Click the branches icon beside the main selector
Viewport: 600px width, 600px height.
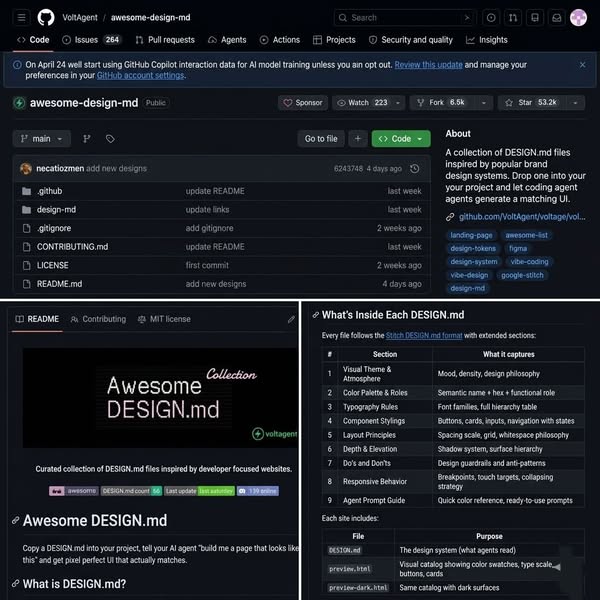click(x=87, y=138)
